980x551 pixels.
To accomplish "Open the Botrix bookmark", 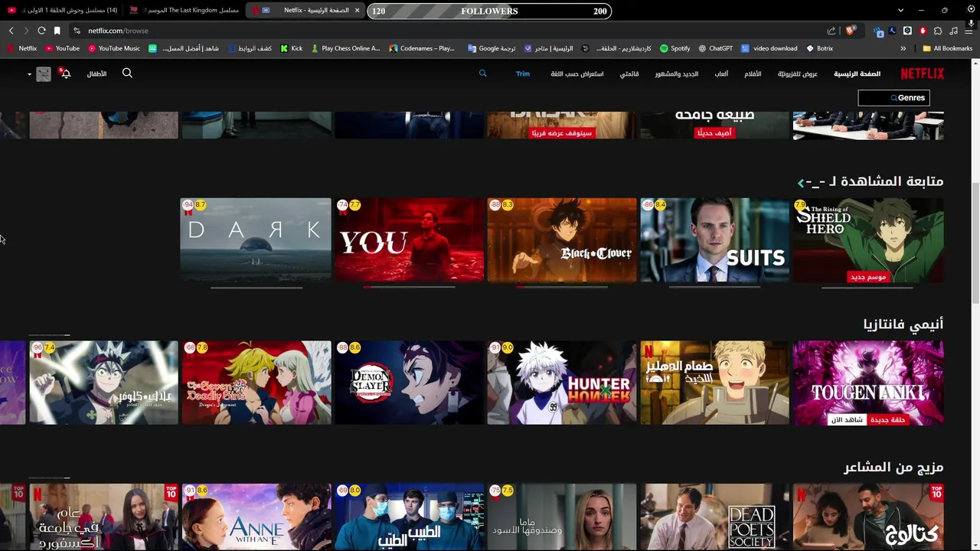I will coord(820,48).
